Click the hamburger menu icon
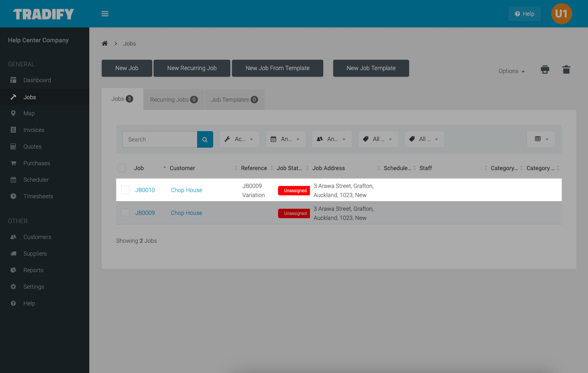588x373 pixels. [105, 14]
